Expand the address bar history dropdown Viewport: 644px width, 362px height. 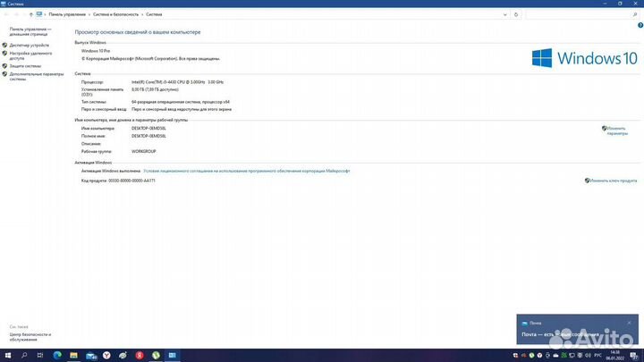(x=504, y=14)
